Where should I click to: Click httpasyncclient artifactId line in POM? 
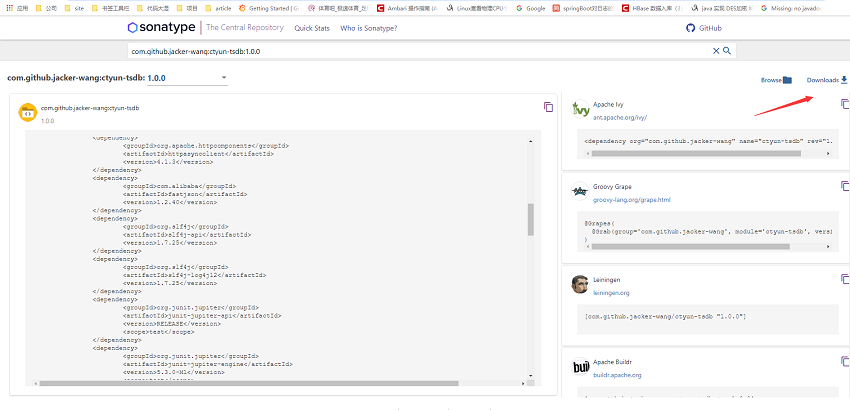(198, 154)
